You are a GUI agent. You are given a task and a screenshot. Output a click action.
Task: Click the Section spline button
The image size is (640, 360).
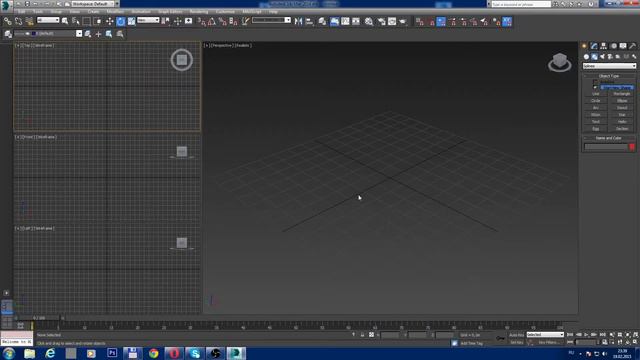(622, 129)
